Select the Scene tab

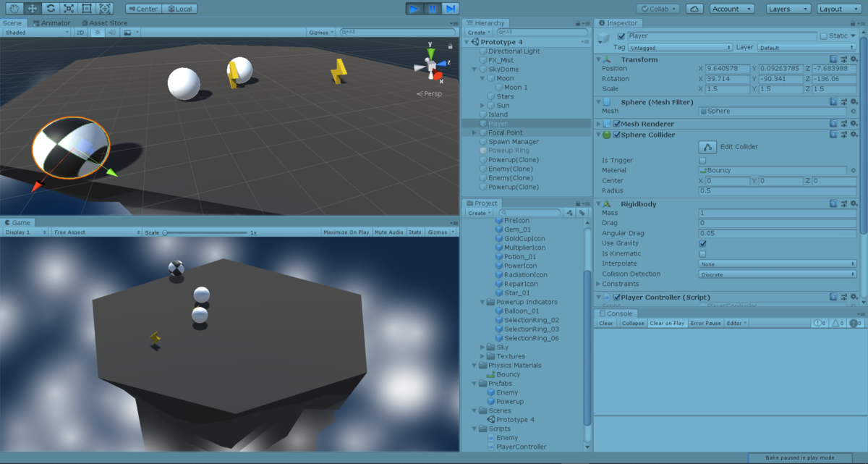(14, 23)
